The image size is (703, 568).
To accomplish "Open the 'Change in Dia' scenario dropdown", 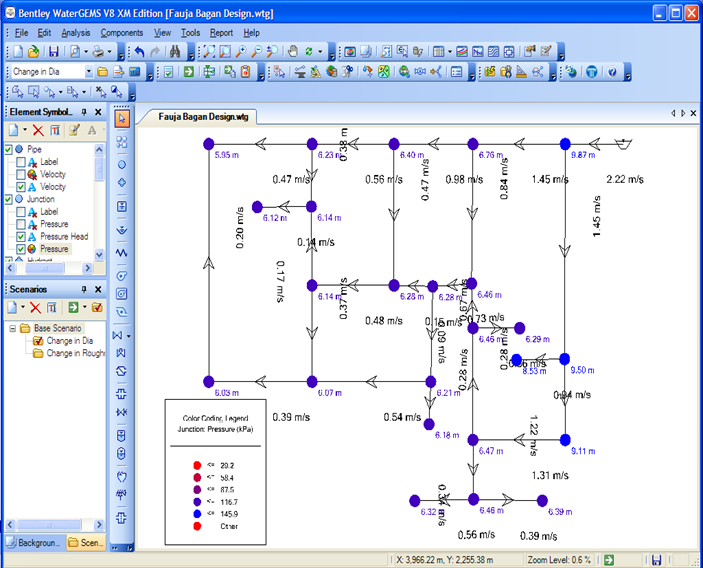I will (x=88, y=72).
